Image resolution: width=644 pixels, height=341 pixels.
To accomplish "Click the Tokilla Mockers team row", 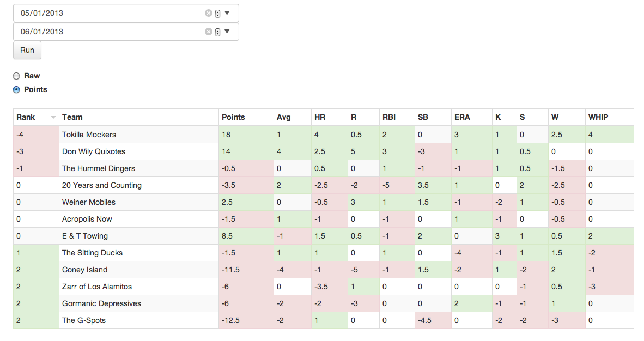I will tap(89, 135).
